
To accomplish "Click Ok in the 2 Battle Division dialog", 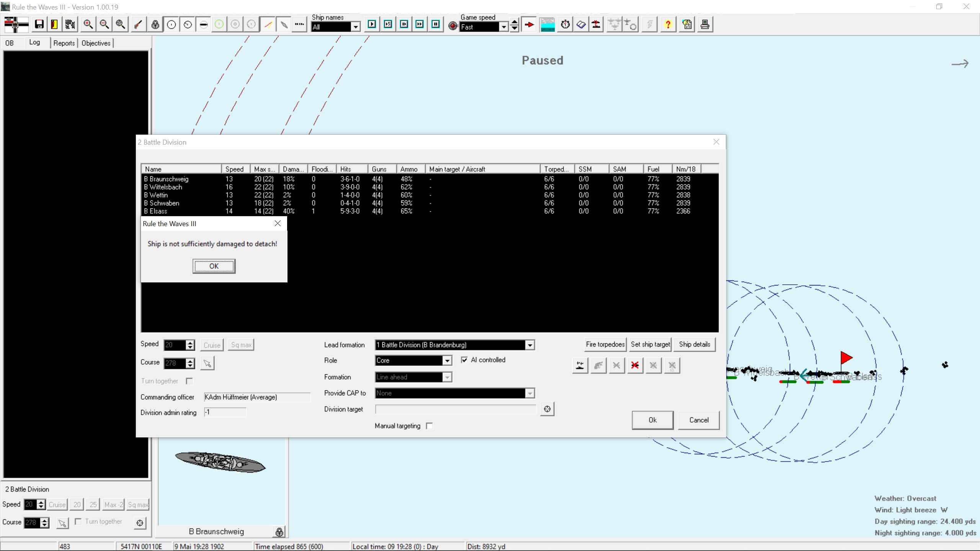I will pyautogui.click(x=653, y=420).
